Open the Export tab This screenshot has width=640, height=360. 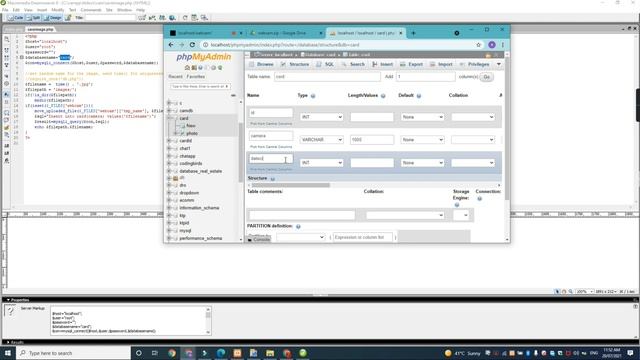pyautogui.click(x=411, y=64)
